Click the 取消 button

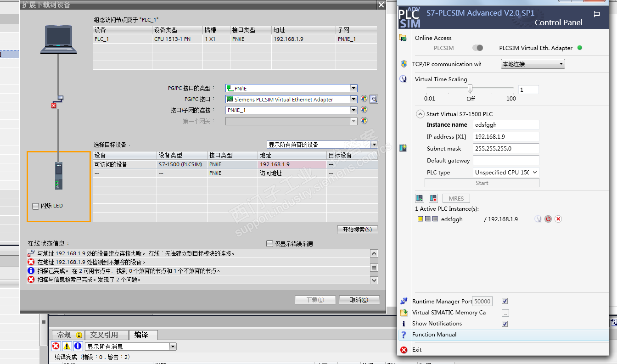[x=359, y=300]
